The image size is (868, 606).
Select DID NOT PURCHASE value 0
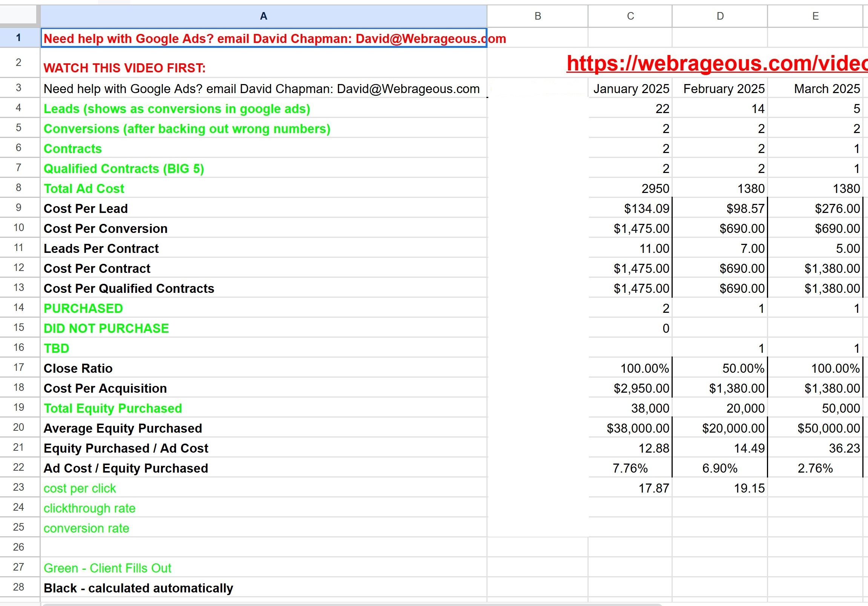(x=630, y=328)
